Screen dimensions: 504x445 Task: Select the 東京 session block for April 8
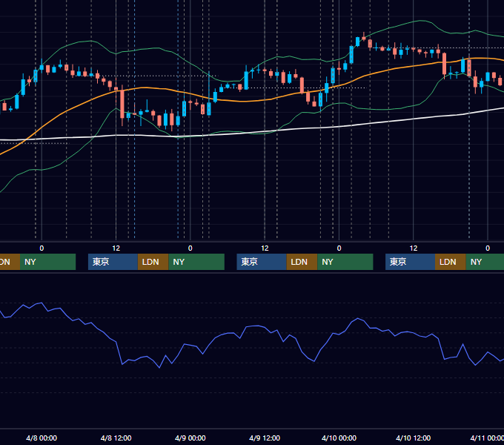[113, 262]
